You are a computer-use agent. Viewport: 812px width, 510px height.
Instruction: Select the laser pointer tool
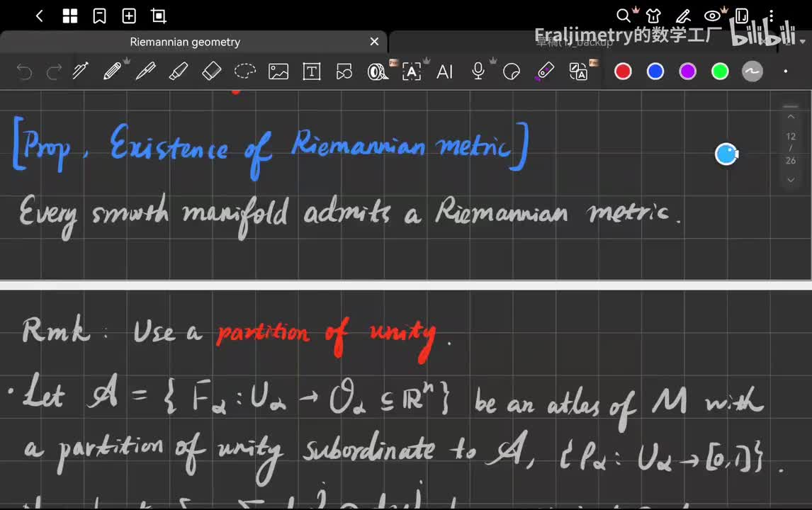click(x=544, y=71)
